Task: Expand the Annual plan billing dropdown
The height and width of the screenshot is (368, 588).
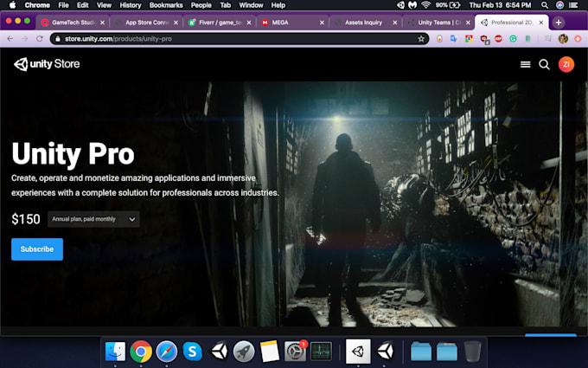Action: (x=93, y=219)
